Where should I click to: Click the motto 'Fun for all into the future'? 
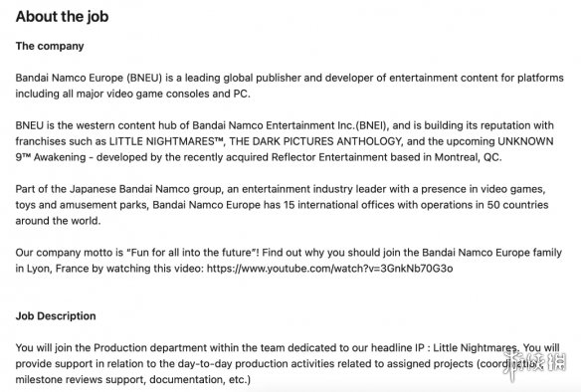[x=192, y=253]
